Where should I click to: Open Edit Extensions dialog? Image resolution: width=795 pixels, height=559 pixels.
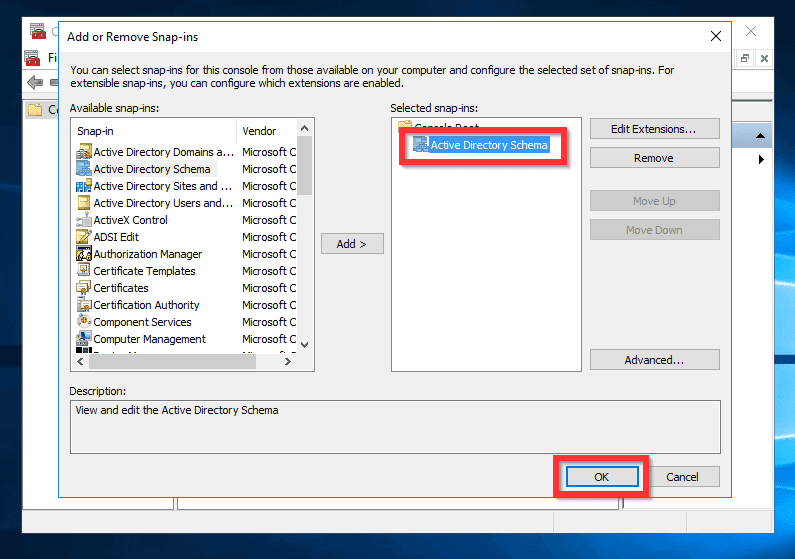pyautogui.click(x=654, y=129)
